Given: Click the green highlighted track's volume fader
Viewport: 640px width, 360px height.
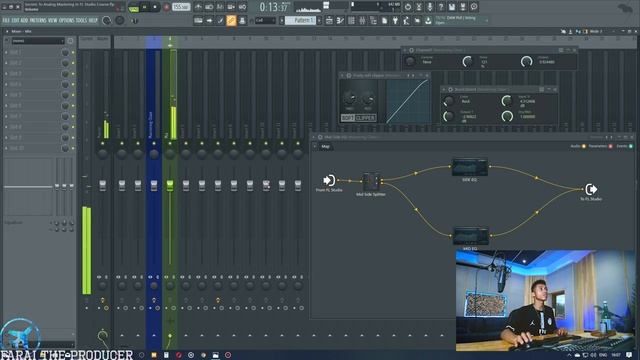Looking at the screenshot, I should point(170,185).
